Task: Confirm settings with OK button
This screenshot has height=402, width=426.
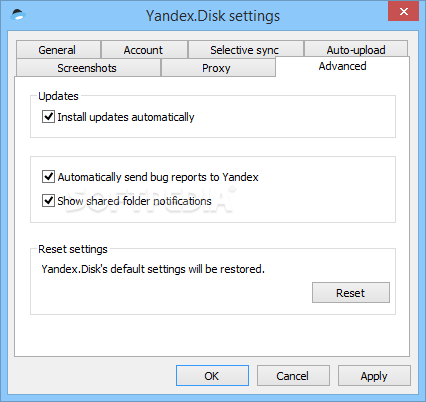Action: (x=212, y=376)
